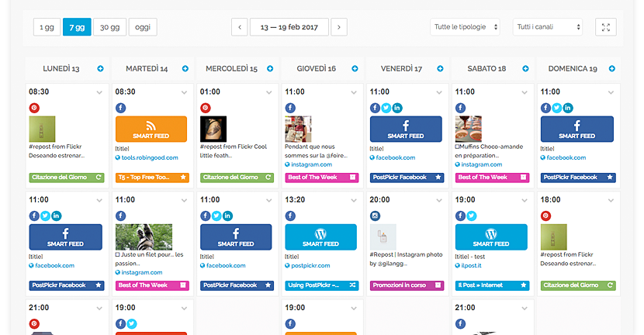
Task: Click LinkedIn icon on Domenica 11:00 post
Action: tap(568, 108)
